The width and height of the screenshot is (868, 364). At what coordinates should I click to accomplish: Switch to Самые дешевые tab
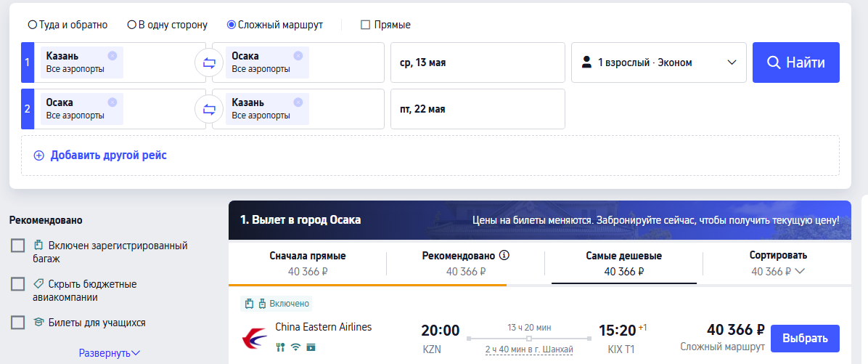(623, 264)
